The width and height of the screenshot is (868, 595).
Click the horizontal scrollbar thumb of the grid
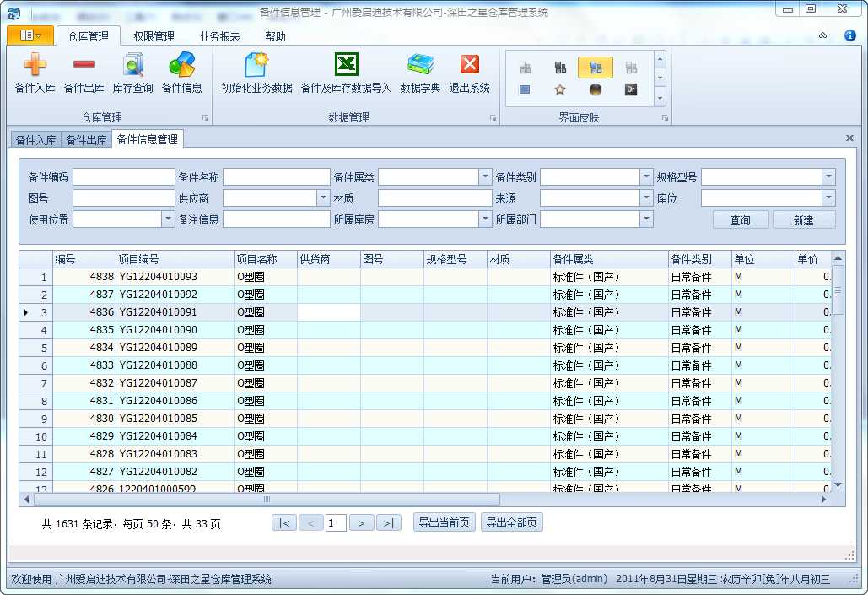point(267,499)
